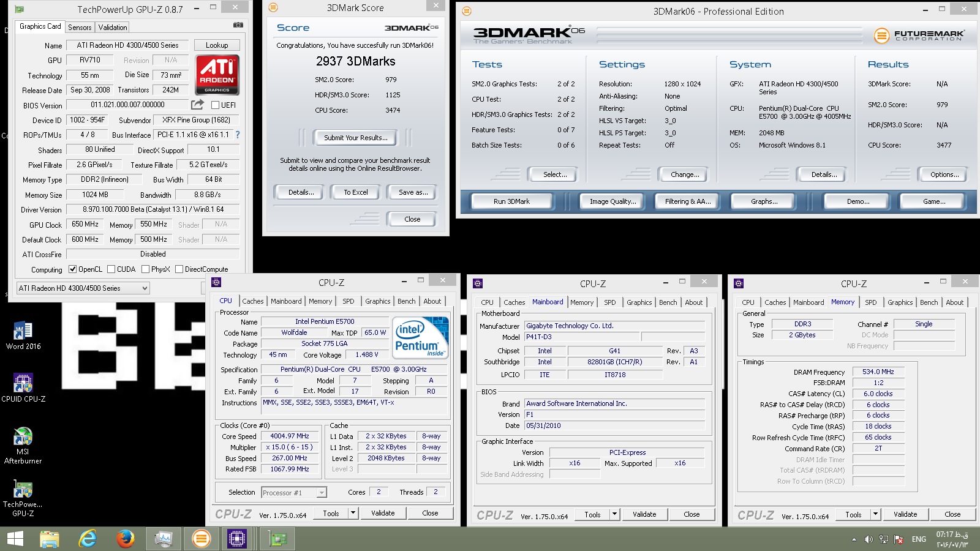Image resolution: width=980 pixels, height=551 pixels.
Task: Click the GPU-Z green taskbar icon
Action: tap(277, 539)
